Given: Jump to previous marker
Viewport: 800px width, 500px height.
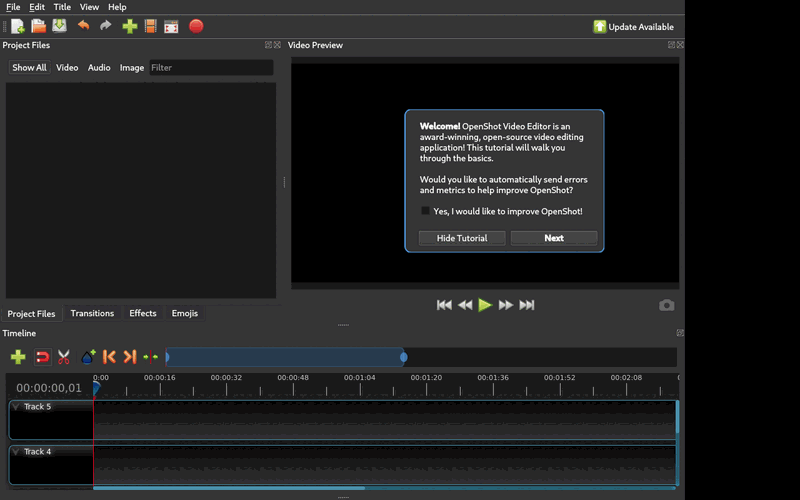Looking at the screenshot, I should [x=109, y=357].
